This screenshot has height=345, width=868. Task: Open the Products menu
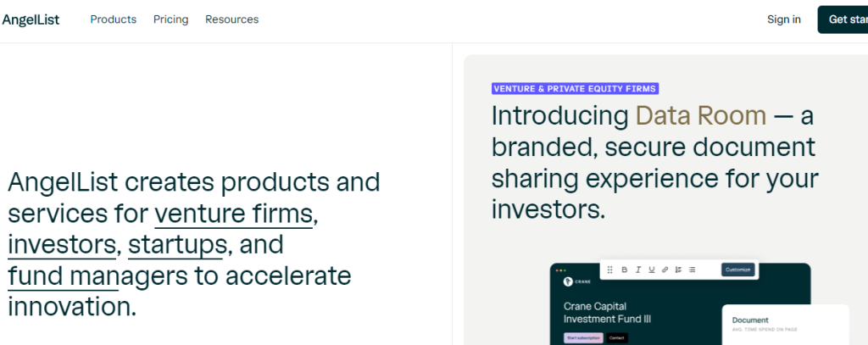click(114, 19)
